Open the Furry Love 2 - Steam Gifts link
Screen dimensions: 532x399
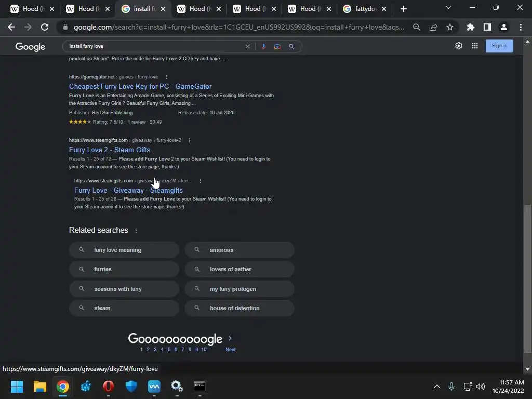coord(110,150)
